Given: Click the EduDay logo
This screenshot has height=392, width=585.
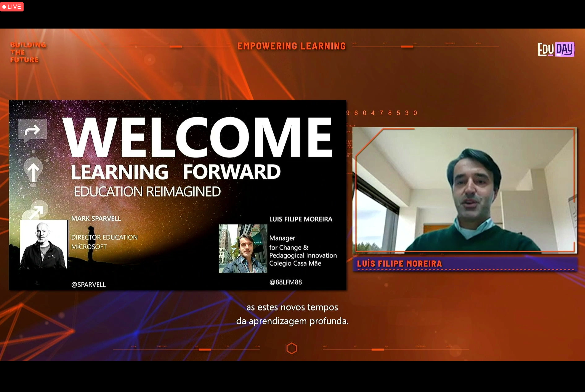Looking at the screenshot, I should pos(556,49).
